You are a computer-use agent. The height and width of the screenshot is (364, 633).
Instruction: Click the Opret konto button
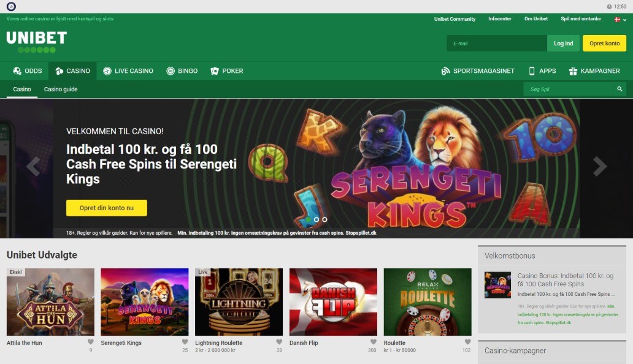coord(604,43)
